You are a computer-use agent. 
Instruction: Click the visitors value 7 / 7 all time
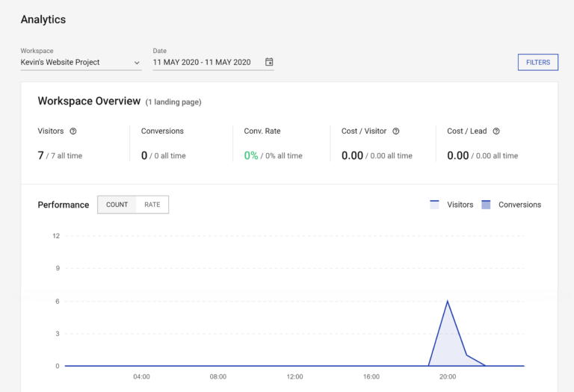click(60, 156)
